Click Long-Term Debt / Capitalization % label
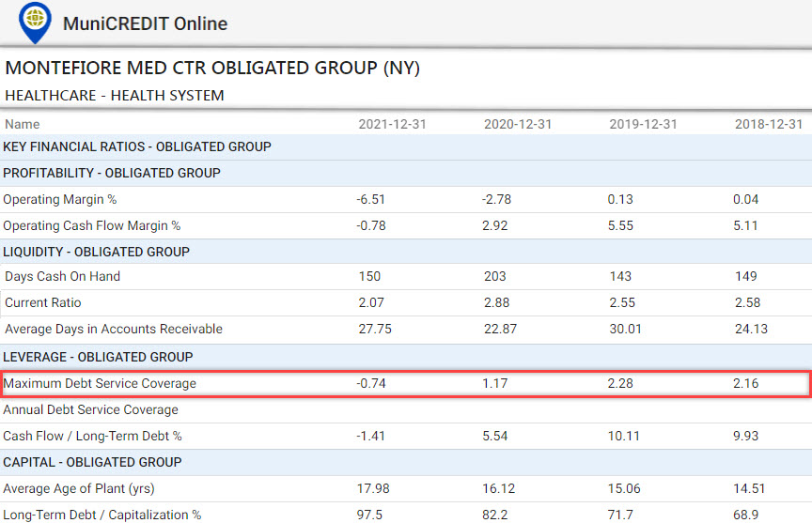Image resolution: width=812 pixels, height=523 pixels. (102, 515)
